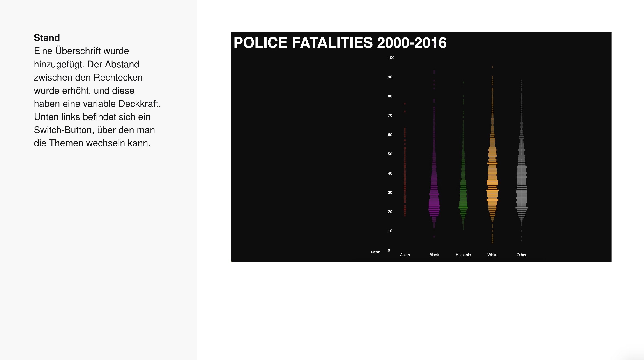The image size is (644, 360).
Task: Click the White axis label
Action: click(x=492, y=255)
